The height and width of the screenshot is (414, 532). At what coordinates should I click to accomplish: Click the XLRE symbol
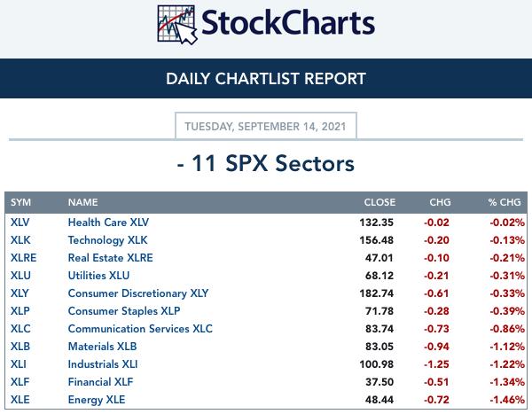[23, 258]
